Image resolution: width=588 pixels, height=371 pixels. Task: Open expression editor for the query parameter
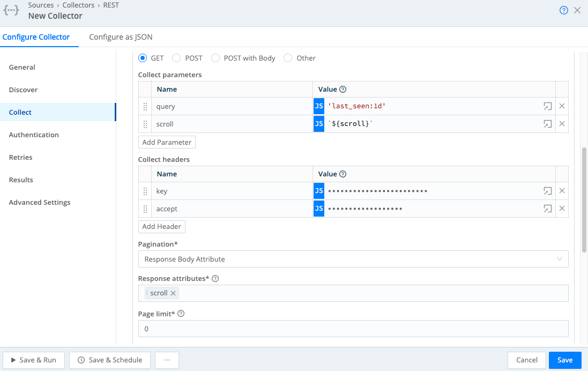point(547,106)
